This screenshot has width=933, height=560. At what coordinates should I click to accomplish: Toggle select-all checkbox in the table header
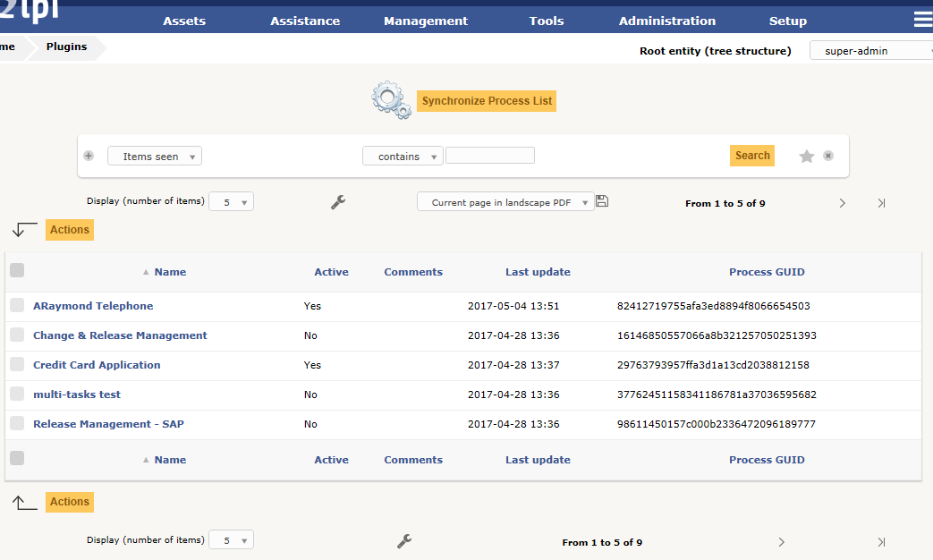(x=17, y=271)
